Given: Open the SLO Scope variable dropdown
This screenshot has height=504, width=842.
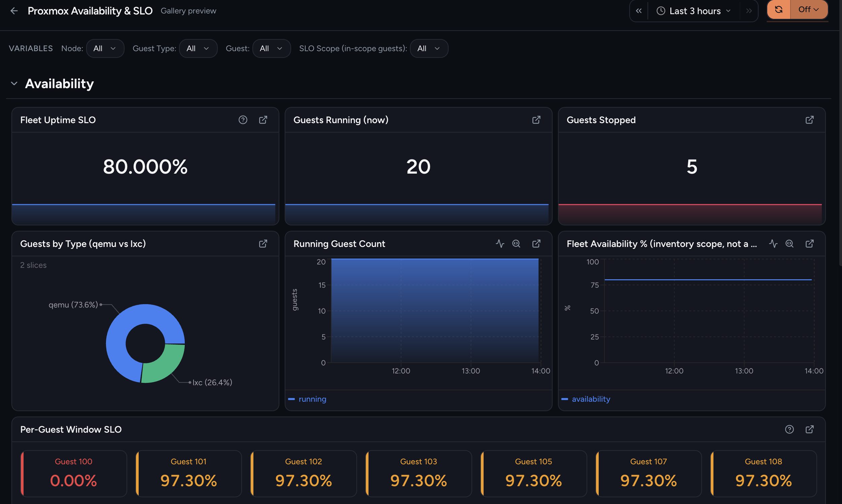Looking at the screenshot, I should point(429,48).
